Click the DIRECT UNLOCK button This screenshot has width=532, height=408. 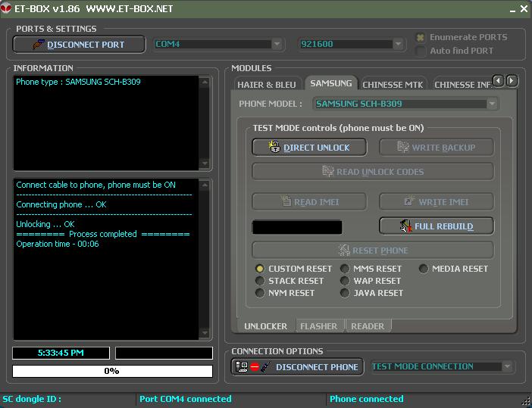[x=309, y=147]
